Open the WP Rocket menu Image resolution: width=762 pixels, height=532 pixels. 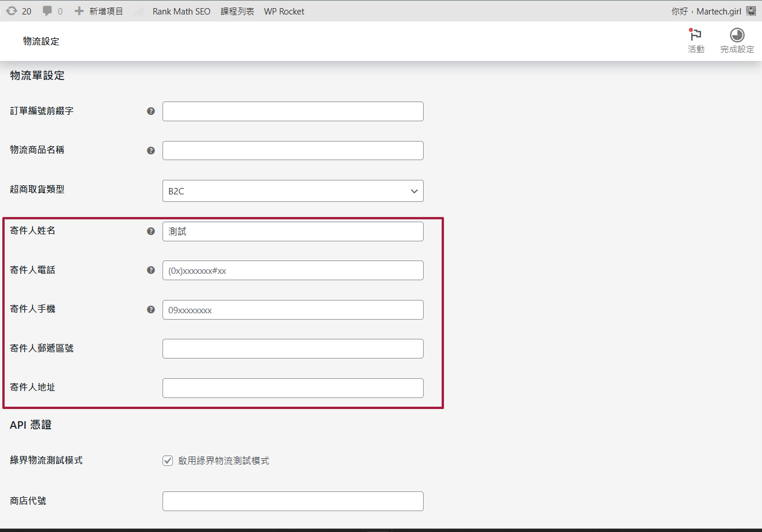click(284, 11)
